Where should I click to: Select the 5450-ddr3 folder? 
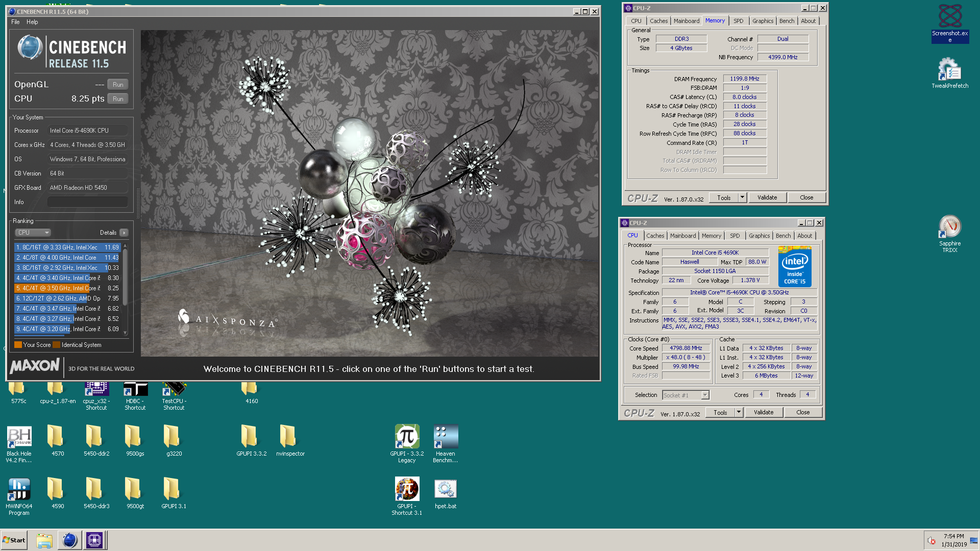pyautogui.click(x=96, y=492)
